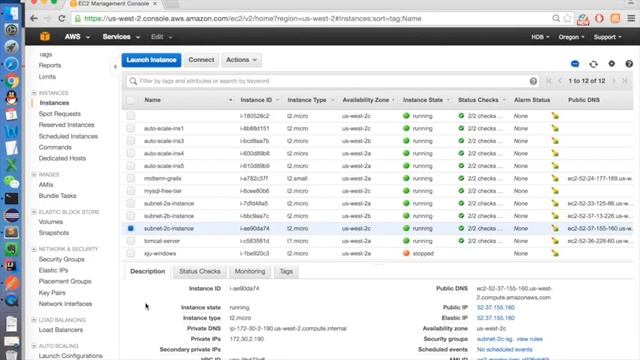The image size is (640, 360).
Task: Toggle the select-all header checkbox
Action: click(131, 100)
